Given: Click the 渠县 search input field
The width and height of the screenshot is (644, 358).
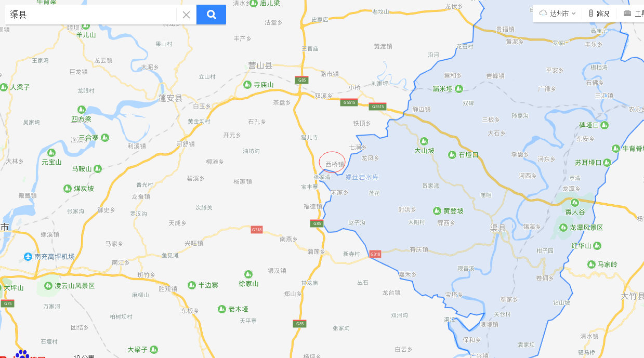Looking at the screenshot, I should [91, 15].
